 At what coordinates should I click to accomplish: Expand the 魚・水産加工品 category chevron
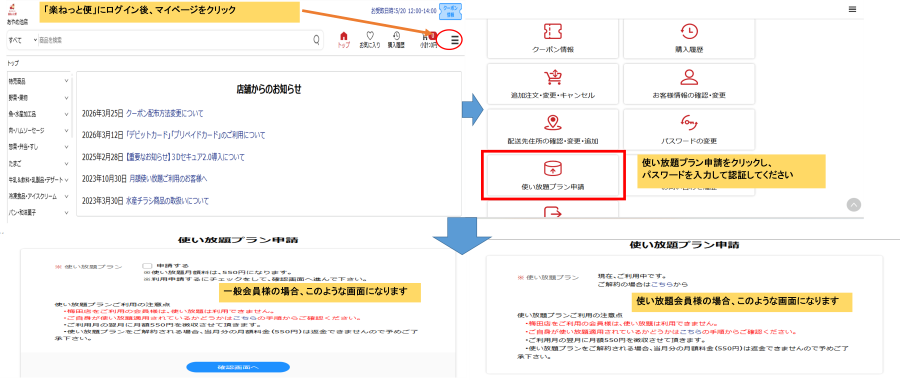pos(67,114)
